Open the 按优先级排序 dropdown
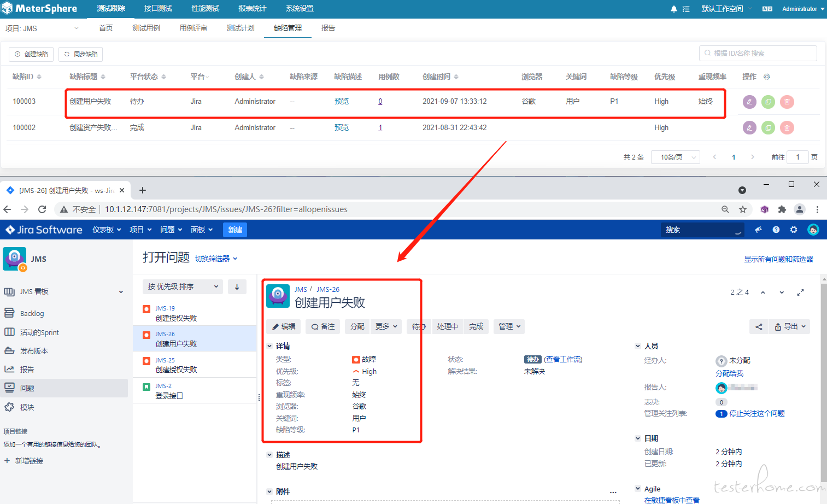This screenshot has height=504, width=827. coord(183,286)
